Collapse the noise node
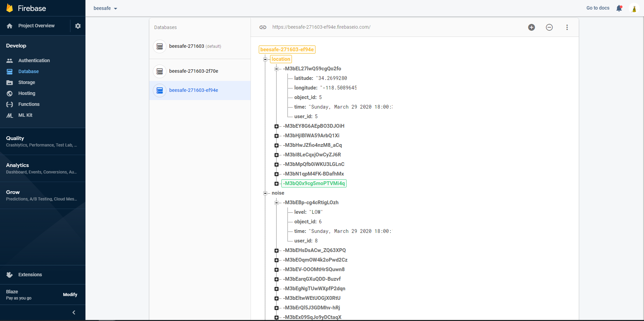The height and width of the screenshot is (321, 644). tap(265, 193)
